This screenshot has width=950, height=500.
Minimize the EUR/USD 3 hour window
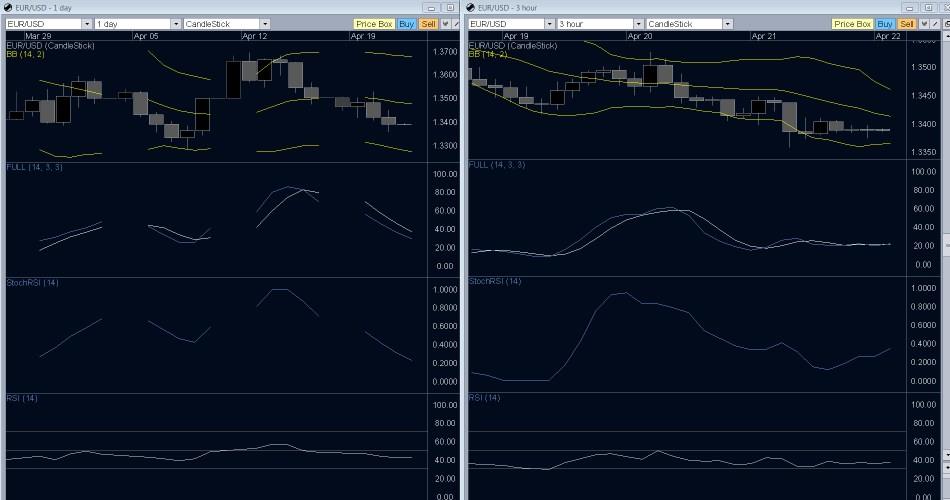click(909, 8)
